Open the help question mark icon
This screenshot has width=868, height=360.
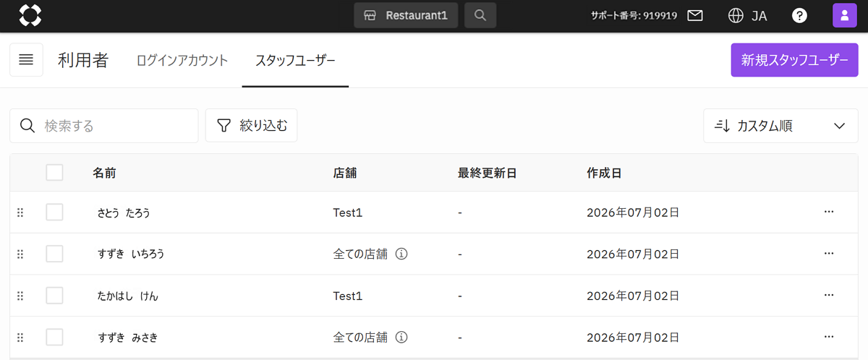click(799, 15)
